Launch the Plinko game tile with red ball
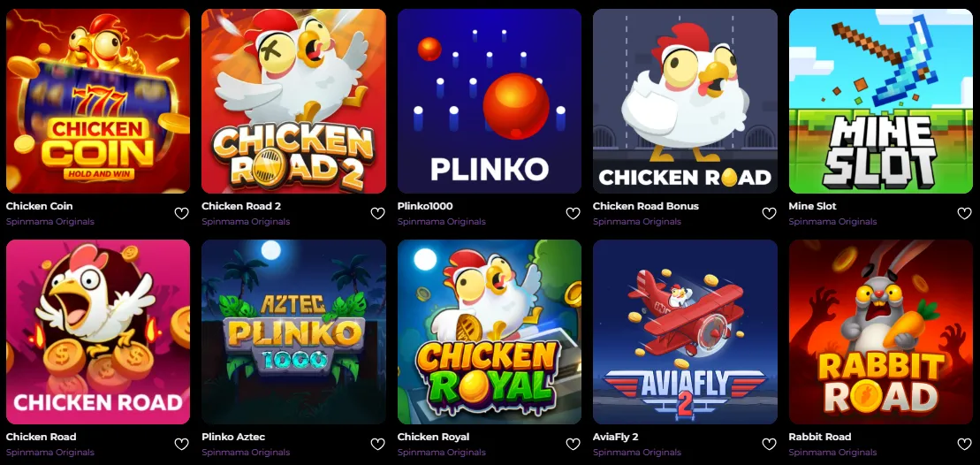This screenshot has height=465, width=980. pos(490,102)
